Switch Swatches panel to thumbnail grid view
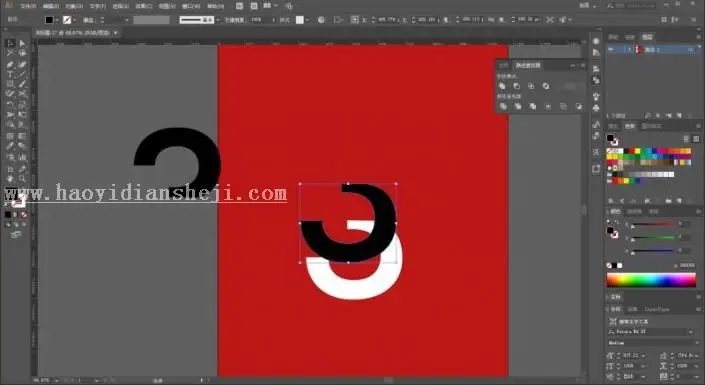Image resolution: width=705 pixels, height=385 pixels. (x=696, y=139)
